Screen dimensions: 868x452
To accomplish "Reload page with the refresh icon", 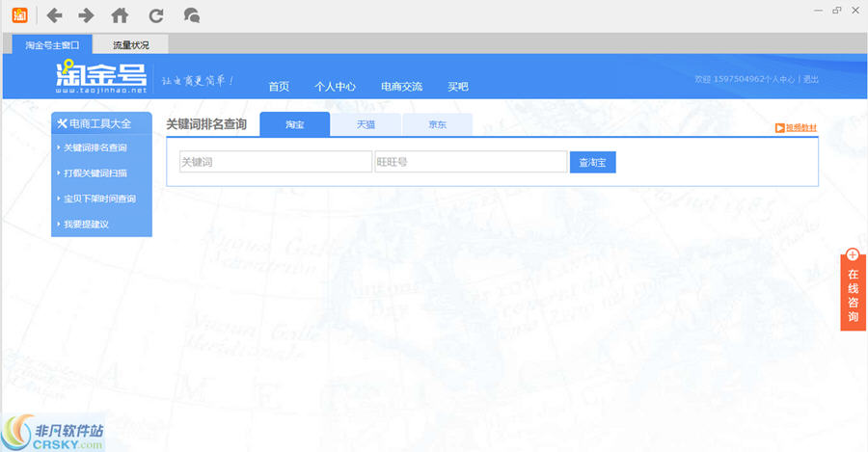I will (156, 15).
